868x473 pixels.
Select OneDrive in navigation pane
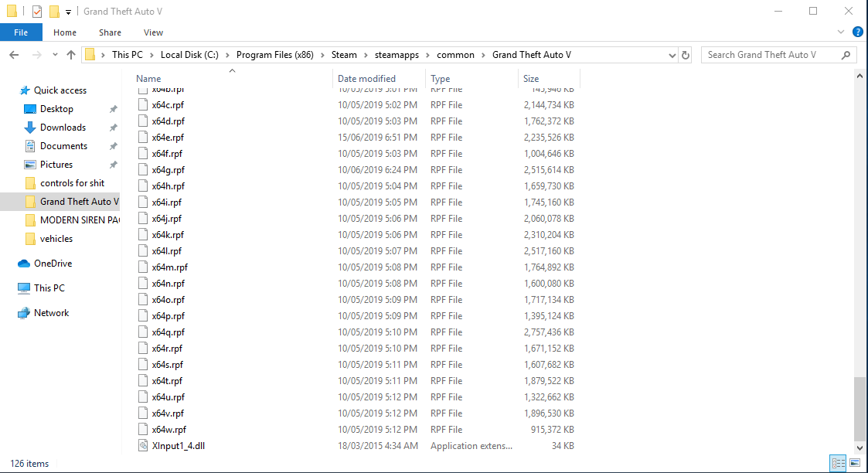click(53, 264)
